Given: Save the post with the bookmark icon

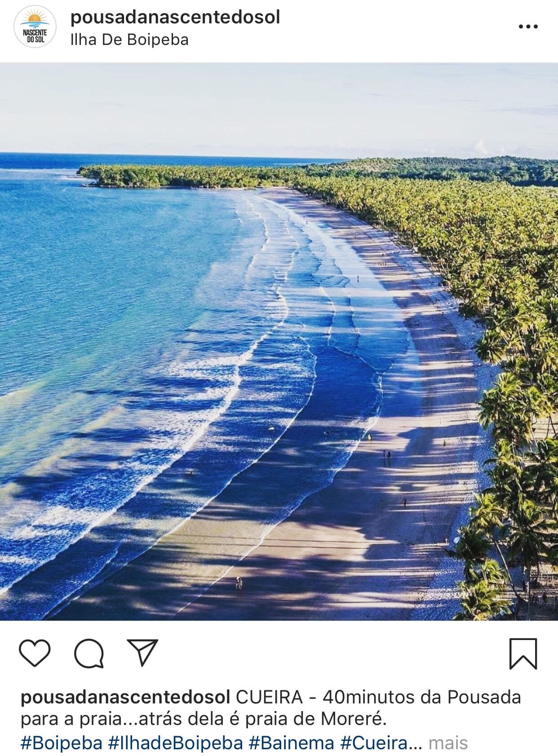Looking at the screenshot, I should click(523, 654).
